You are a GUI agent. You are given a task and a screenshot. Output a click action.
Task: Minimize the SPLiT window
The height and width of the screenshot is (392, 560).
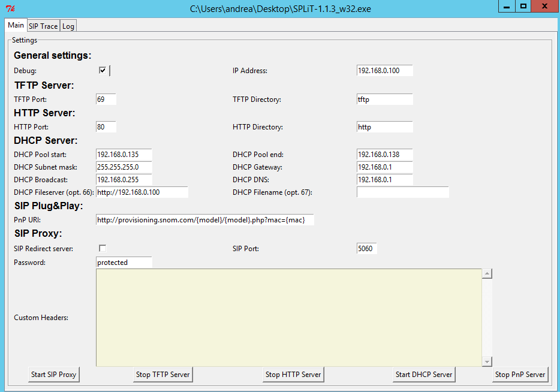point(507,6)
